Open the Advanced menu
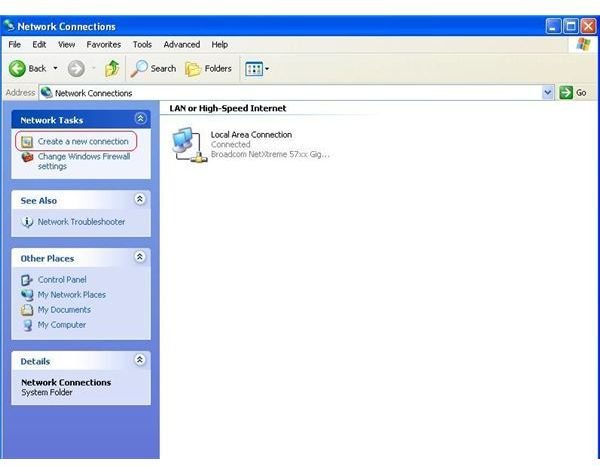 (x=182, y=45)
